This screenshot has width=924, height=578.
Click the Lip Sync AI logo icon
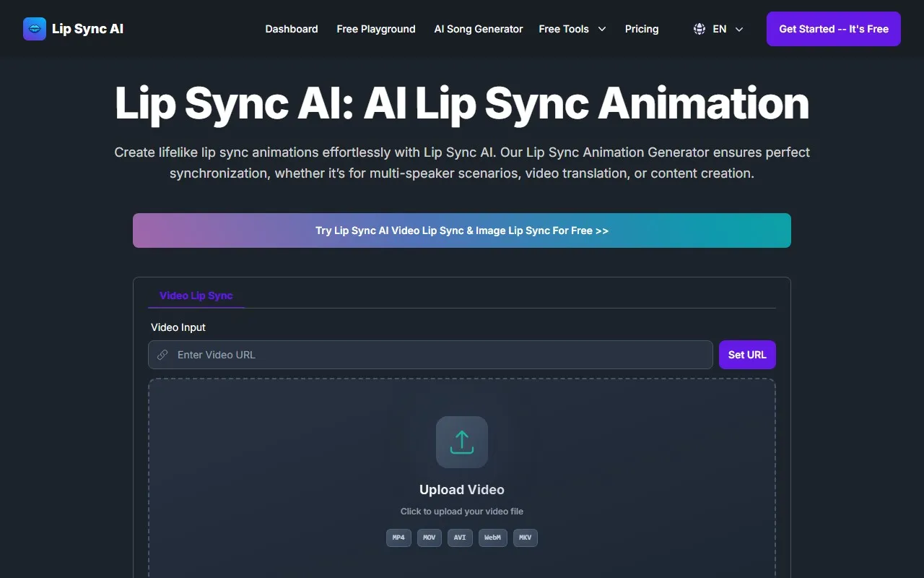[34, 28]
